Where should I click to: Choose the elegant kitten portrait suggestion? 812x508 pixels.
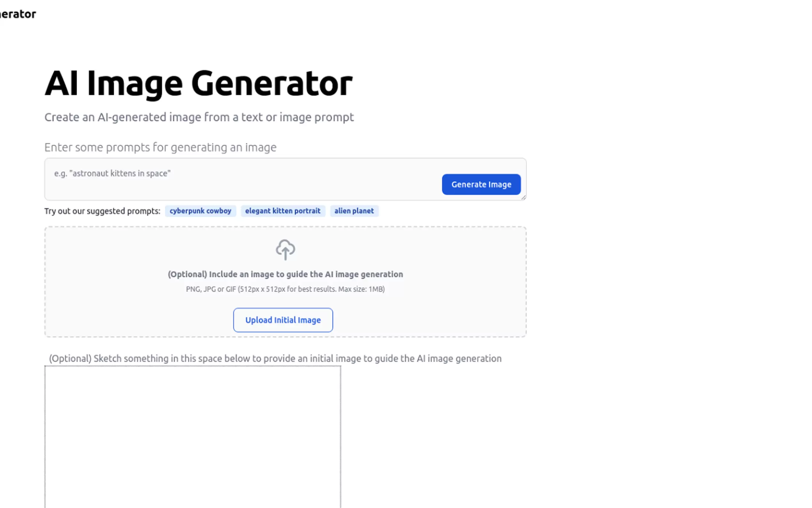[283, 211]
